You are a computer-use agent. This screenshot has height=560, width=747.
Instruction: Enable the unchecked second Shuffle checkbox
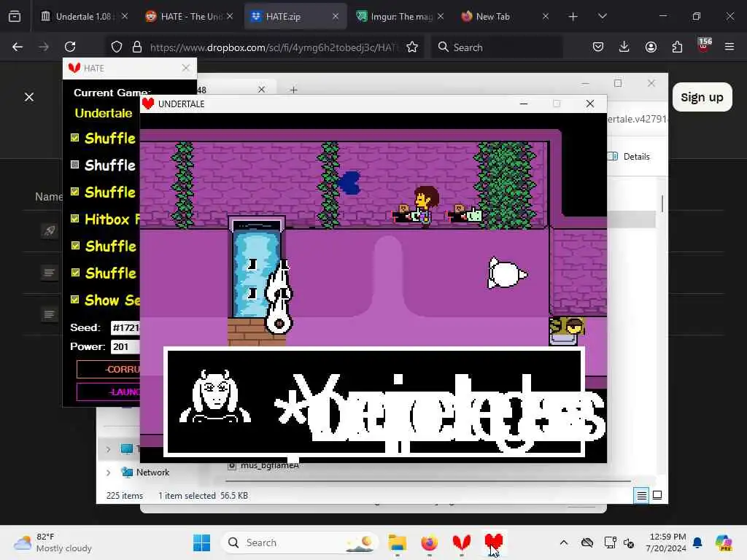click(x=75, y=164)
